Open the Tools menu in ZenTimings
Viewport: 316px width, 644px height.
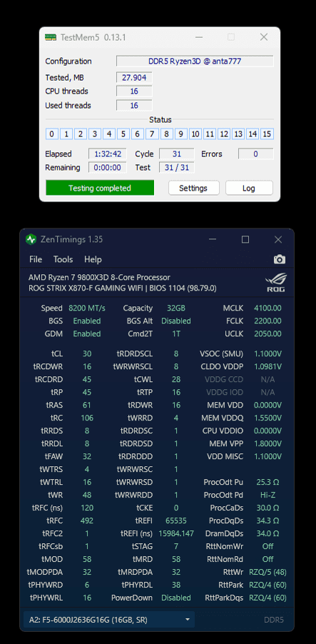coord(63,260)
